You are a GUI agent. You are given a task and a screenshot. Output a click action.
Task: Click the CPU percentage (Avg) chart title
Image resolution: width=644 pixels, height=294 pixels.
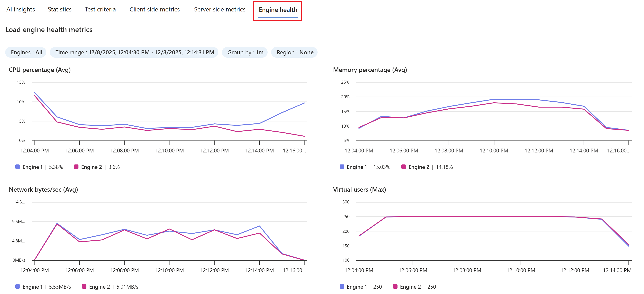point(39,70)
